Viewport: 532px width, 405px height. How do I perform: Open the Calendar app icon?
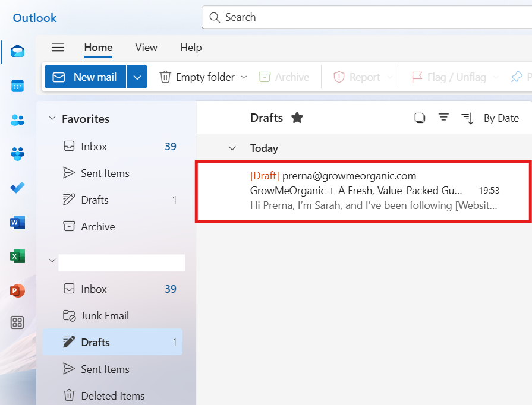(17, 86)
